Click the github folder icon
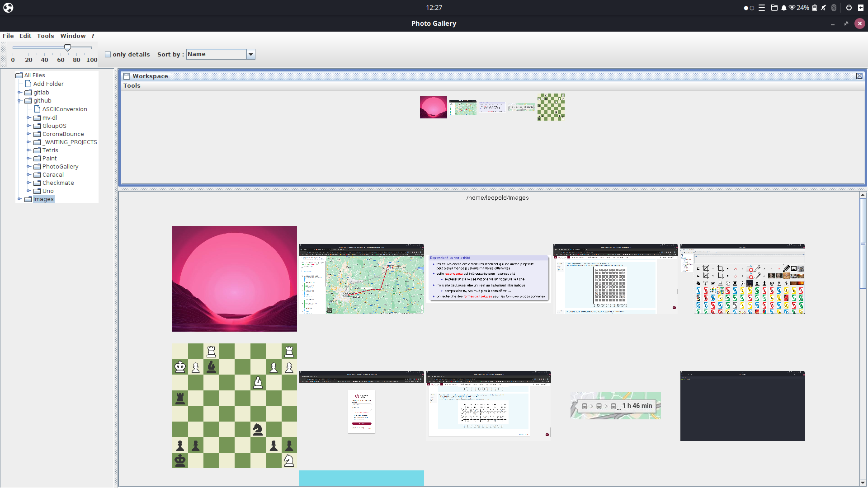 [x=28, y=101]
